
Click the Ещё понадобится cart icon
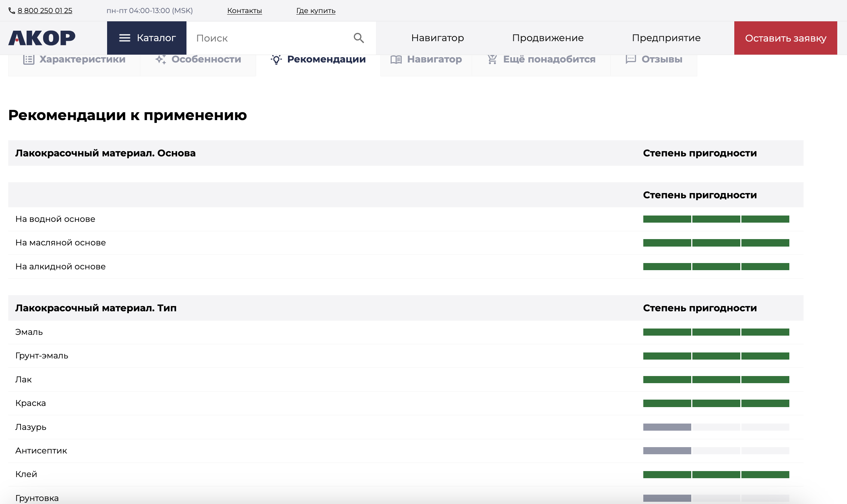(x=492, y=59)
